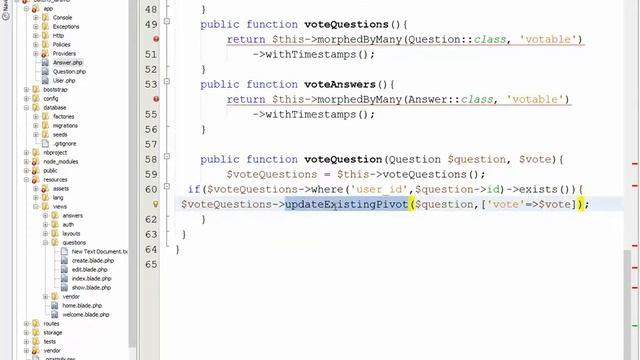Viewport: 640px width, 360px height.
Task: Collapse the voteQuestion function fold marker
Action: [x=167, y=156]
